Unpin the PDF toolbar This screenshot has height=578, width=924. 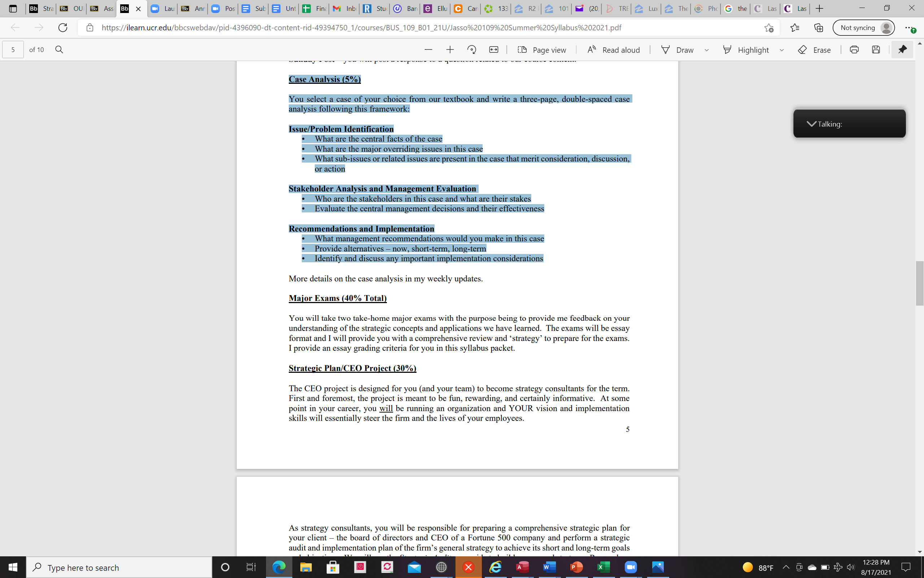coord(902,50)
